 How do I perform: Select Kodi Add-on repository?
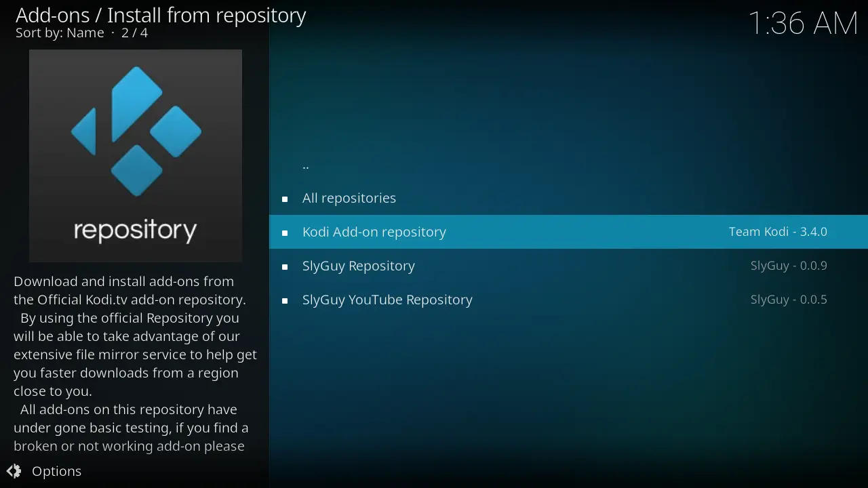(x=568, y=232)
